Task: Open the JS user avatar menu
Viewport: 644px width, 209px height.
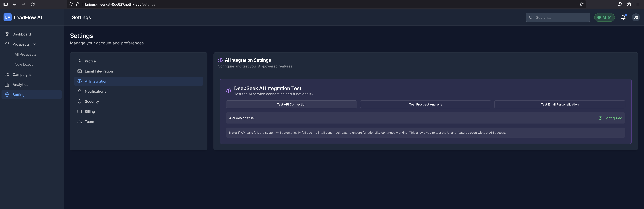Action: (x=636, y=18)
